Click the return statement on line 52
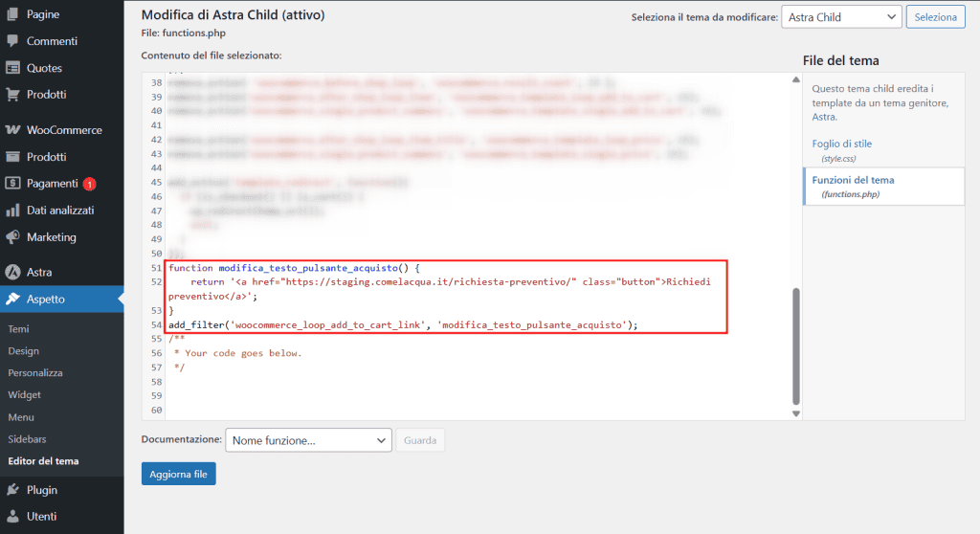 pyautogui.click(x=439, y=289)
